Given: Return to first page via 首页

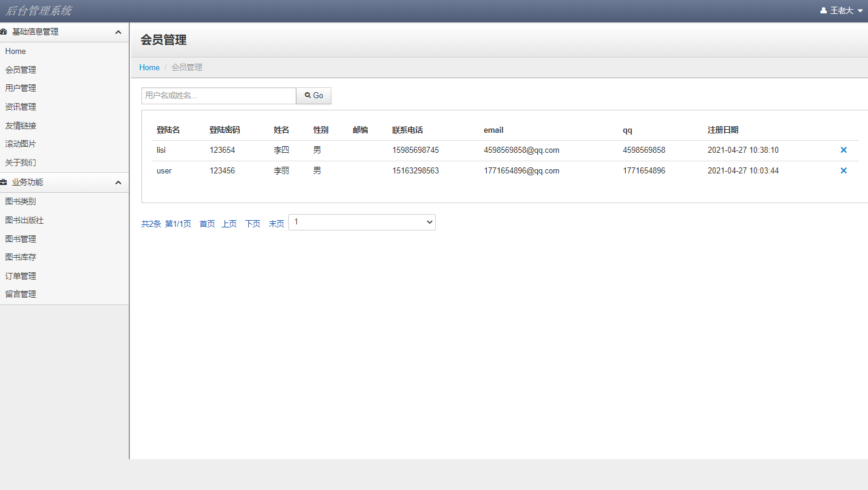Looking at the screenshot, I should coord(206,223).
